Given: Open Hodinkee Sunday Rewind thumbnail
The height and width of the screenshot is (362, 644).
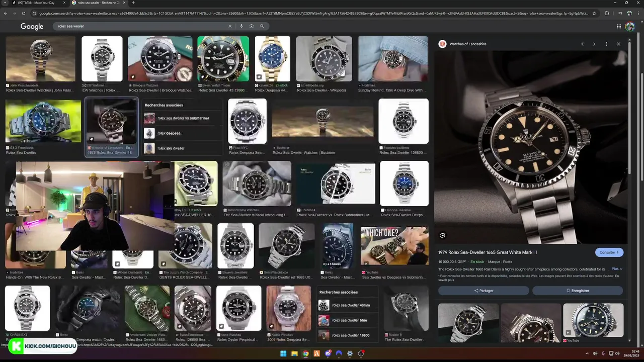Looking at the screenshot, I should pos(393,59).
